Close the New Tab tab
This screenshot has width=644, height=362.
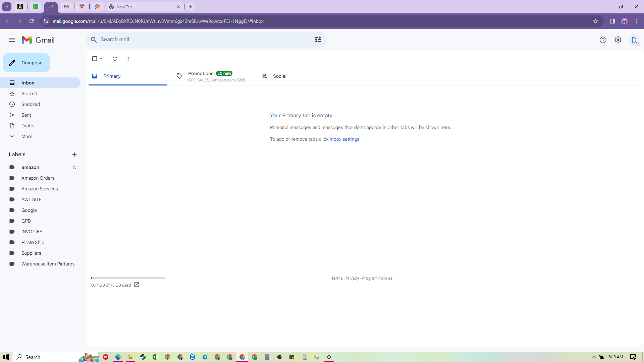[x=178, y=7]
